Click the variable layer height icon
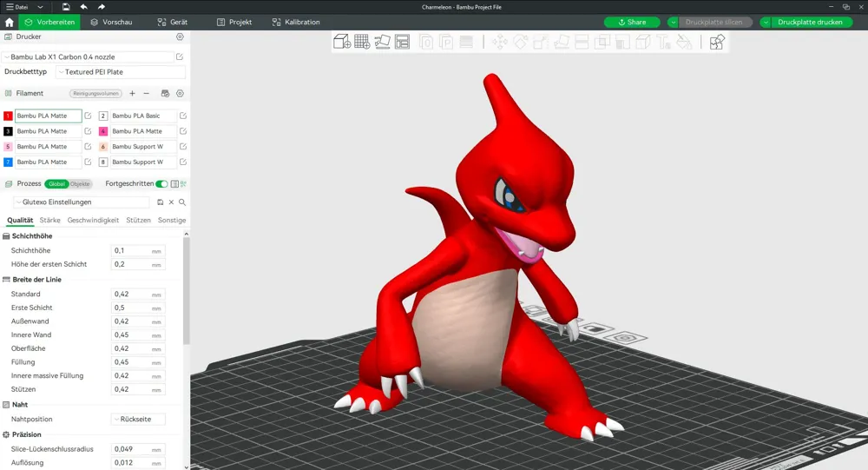 466,42
